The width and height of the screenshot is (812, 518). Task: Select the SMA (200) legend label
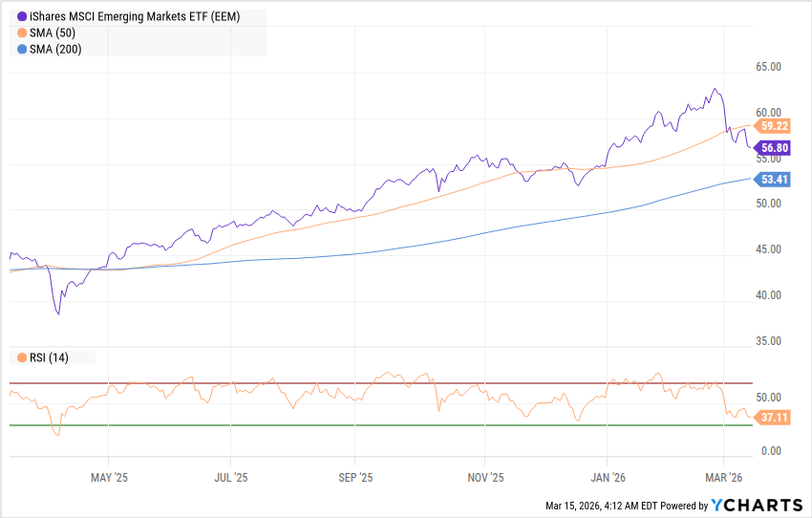[55, 49]
